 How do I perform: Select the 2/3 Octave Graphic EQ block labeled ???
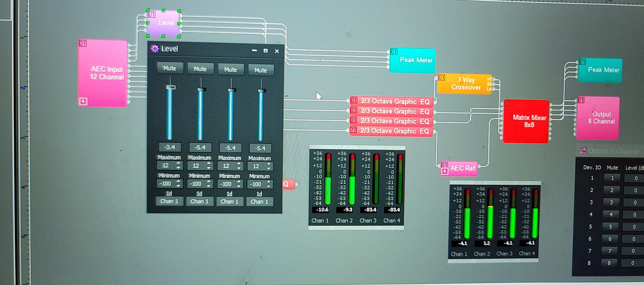pos(391,131)
